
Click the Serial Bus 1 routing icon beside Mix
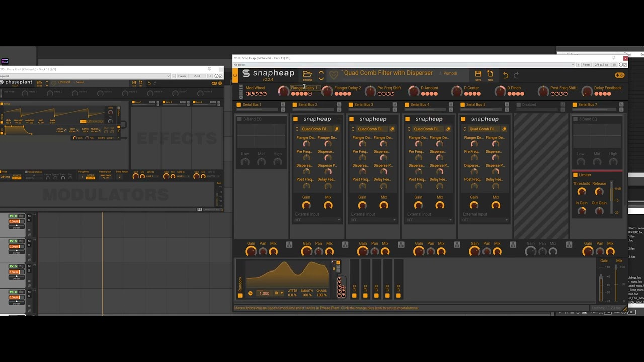coord(289,245)
